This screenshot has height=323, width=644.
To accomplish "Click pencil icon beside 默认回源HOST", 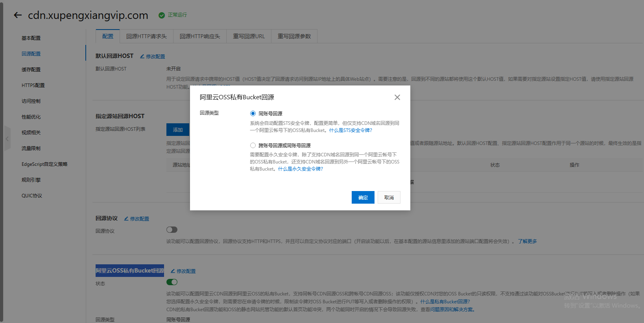I will 142,56.
